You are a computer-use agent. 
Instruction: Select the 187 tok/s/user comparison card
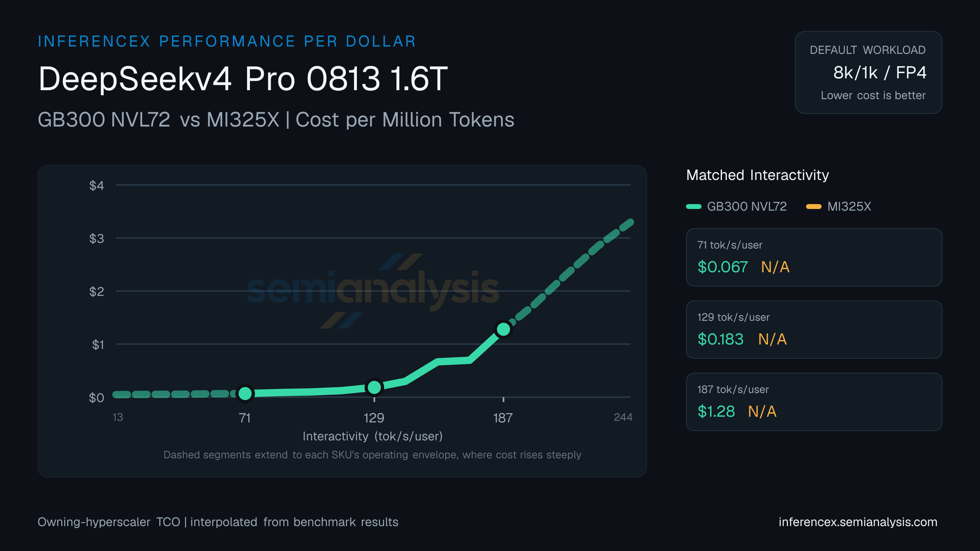pyautogui.click(x=814, y=402)
